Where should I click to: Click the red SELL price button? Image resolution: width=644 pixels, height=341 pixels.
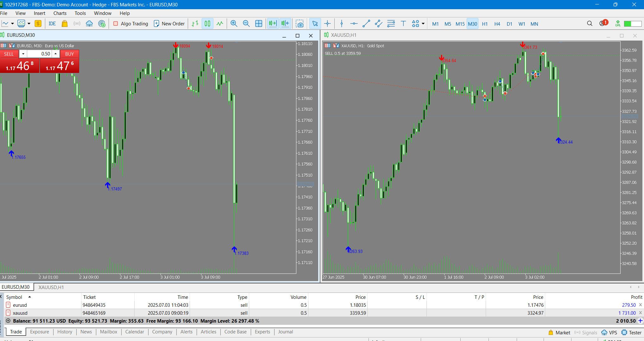click(20, 66)
